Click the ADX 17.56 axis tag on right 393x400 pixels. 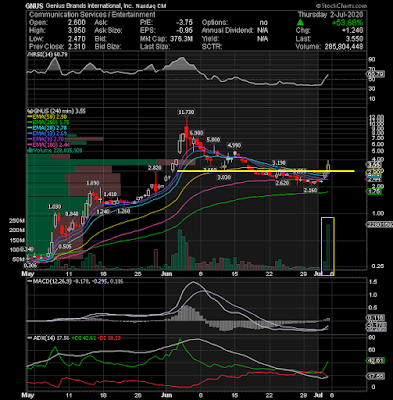375,376
